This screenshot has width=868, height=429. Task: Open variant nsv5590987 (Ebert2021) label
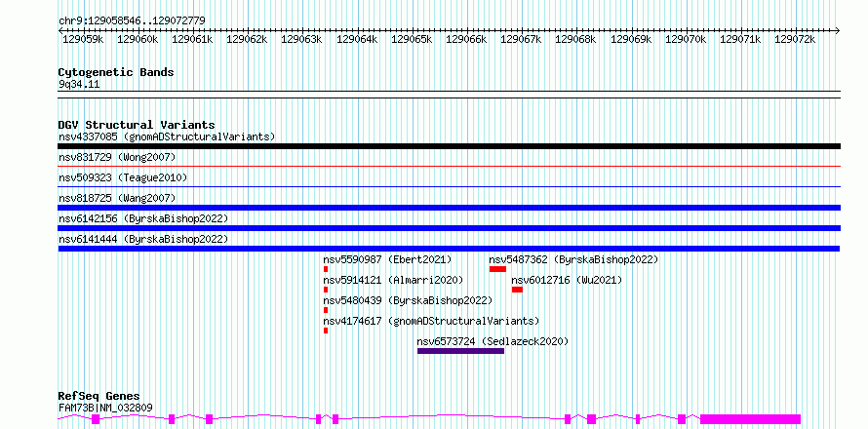pyautogui.click(x=387, y=259)
